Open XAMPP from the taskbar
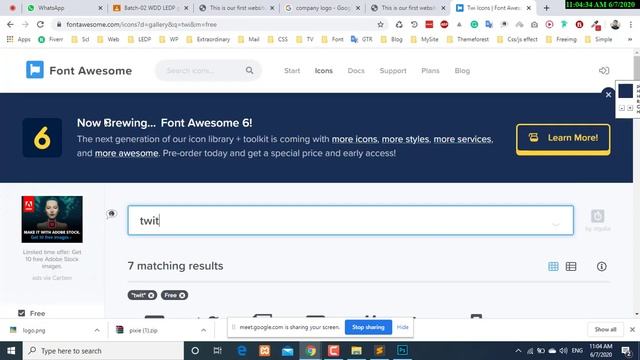This screenshot has height=360, width=640. [264, 351]
